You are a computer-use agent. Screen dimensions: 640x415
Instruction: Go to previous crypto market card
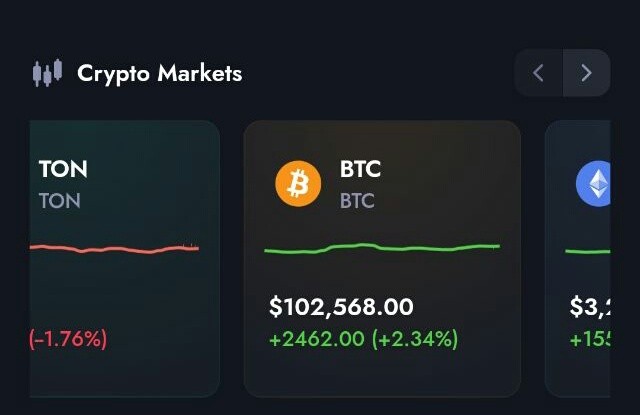pyautogui.click(x=538, y=73)
